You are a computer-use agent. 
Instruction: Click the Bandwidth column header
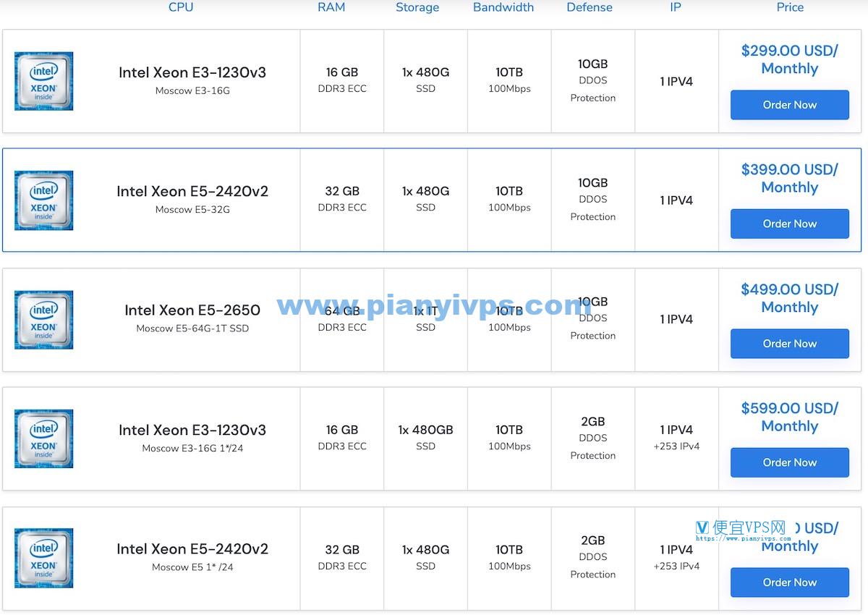click(x=503, y=7)
